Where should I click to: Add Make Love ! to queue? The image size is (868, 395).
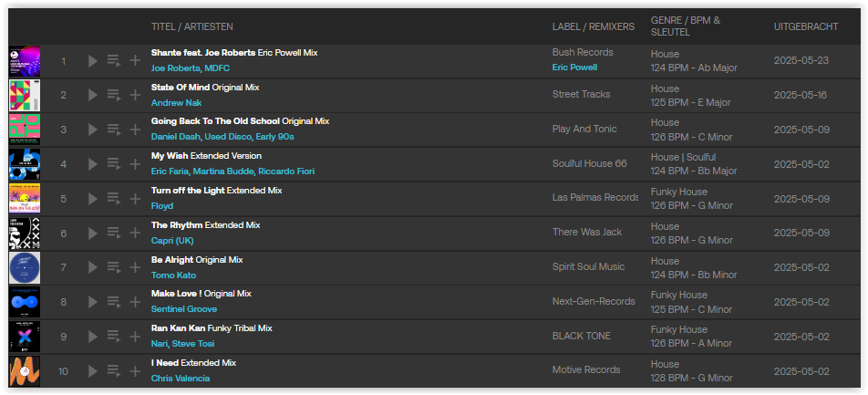pos(114,302)
